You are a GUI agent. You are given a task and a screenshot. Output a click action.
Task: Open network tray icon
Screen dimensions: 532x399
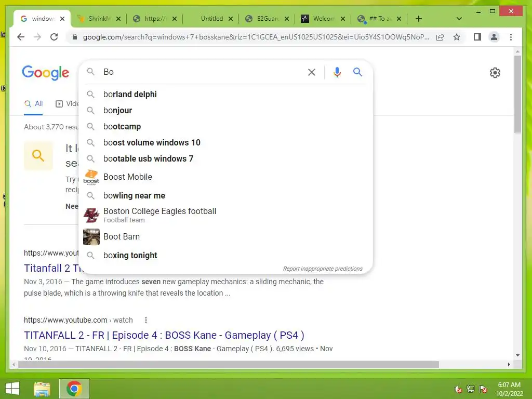(471, 389)
